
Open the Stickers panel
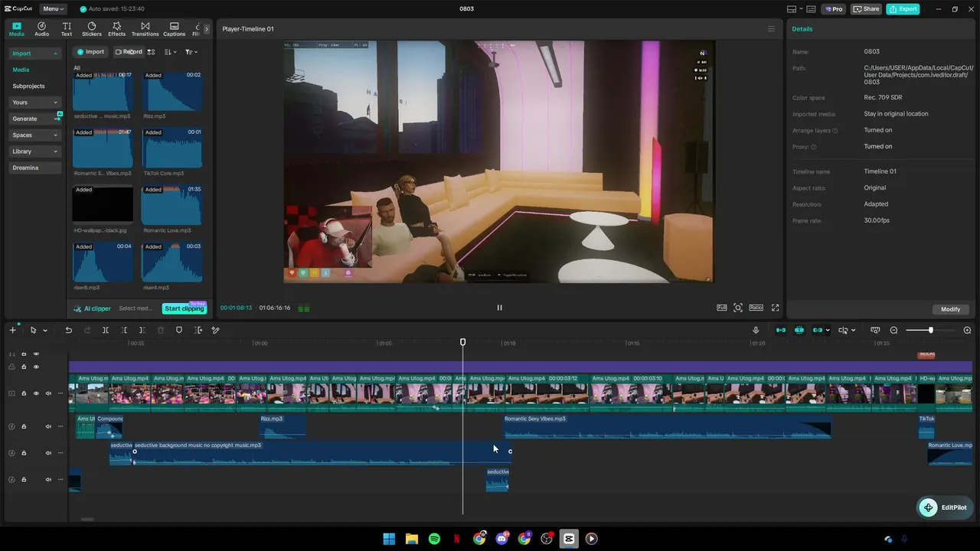(92, 29)
